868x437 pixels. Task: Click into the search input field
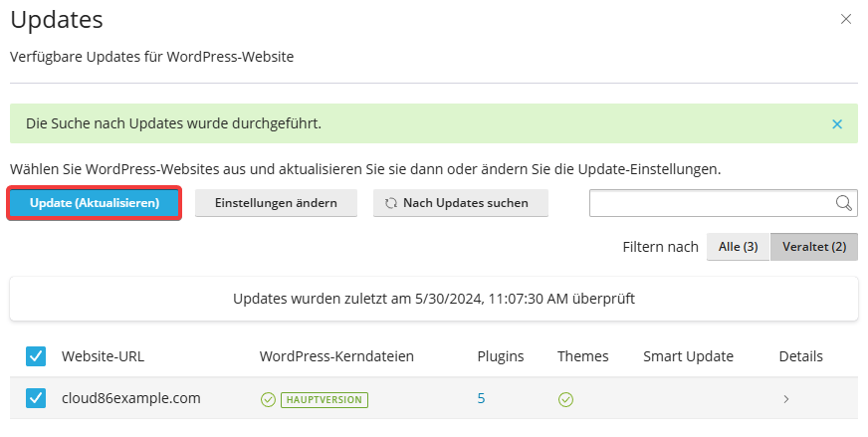pos(712,203)
